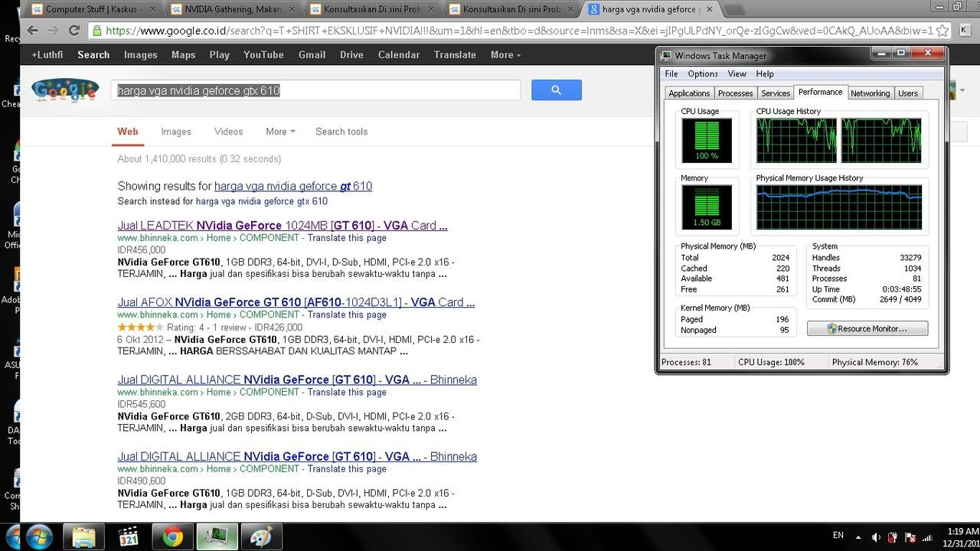Screen dimensions: 980x551
Task: Click the Chrome address bar URL
Action: pyautogui.click(x=519, y=31)
